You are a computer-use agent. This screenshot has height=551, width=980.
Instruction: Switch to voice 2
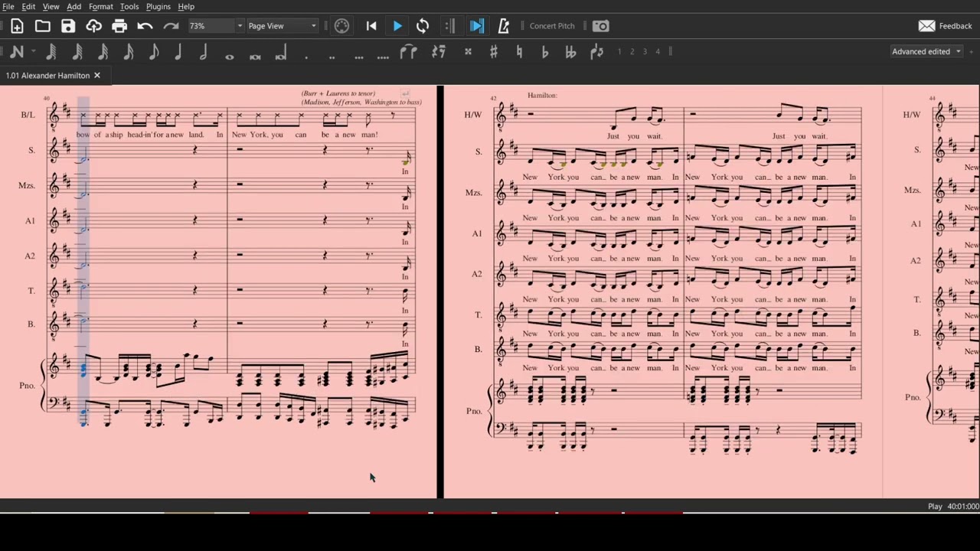[x=632, y=52]
